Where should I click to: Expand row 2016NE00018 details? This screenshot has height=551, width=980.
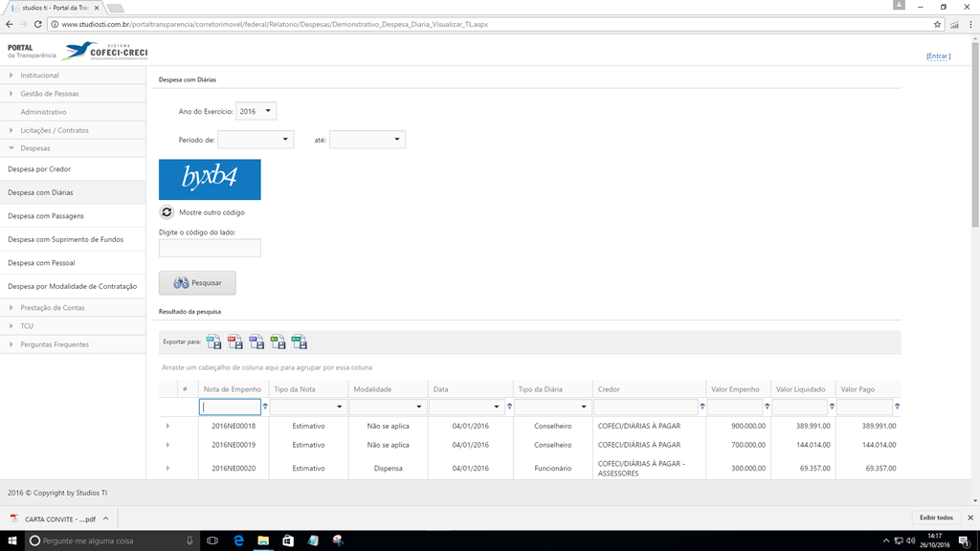click(167, 426)
